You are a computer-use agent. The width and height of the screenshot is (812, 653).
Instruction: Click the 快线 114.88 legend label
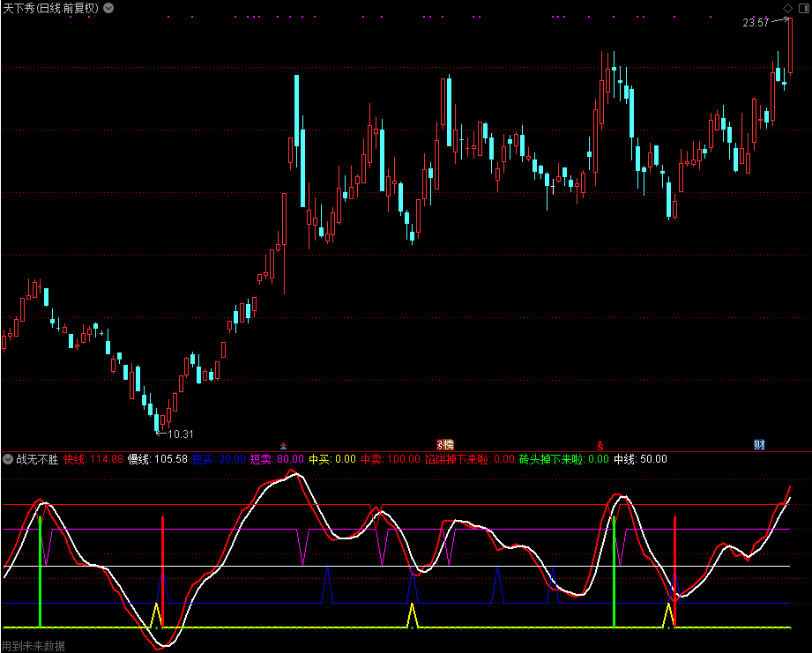[93, 459]
